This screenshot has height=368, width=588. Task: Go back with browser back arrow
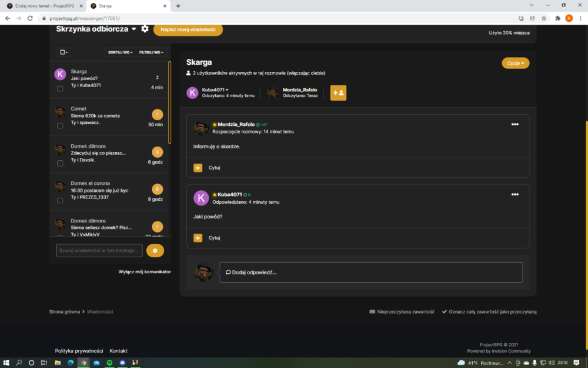tap(8, 18)
